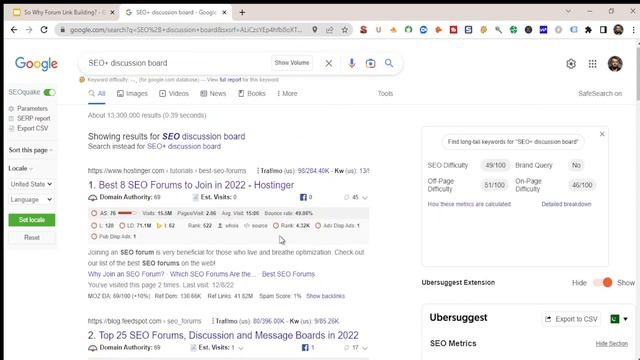Click the Show Volume button
Screen dimensions: 640x360
pos(292,63)
